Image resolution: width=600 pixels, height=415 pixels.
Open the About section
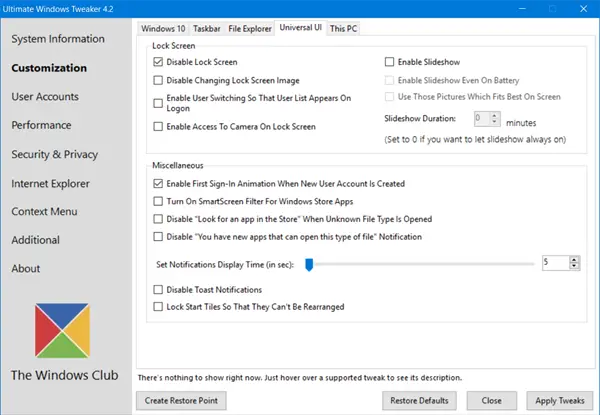26,269
